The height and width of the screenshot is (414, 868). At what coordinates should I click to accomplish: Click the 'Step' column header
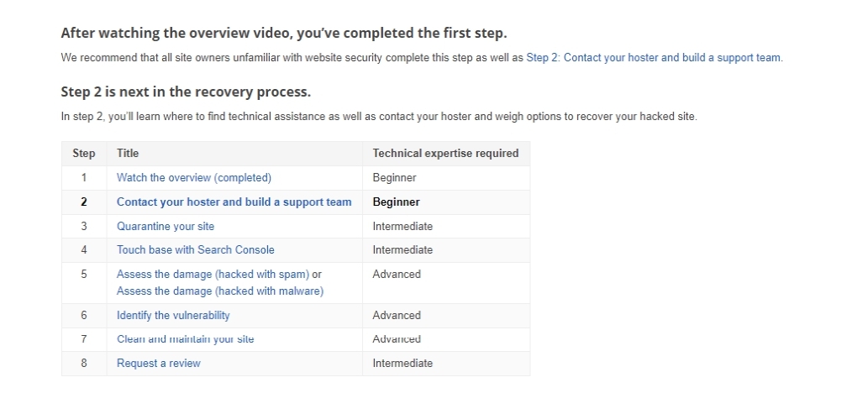[84, 154]
